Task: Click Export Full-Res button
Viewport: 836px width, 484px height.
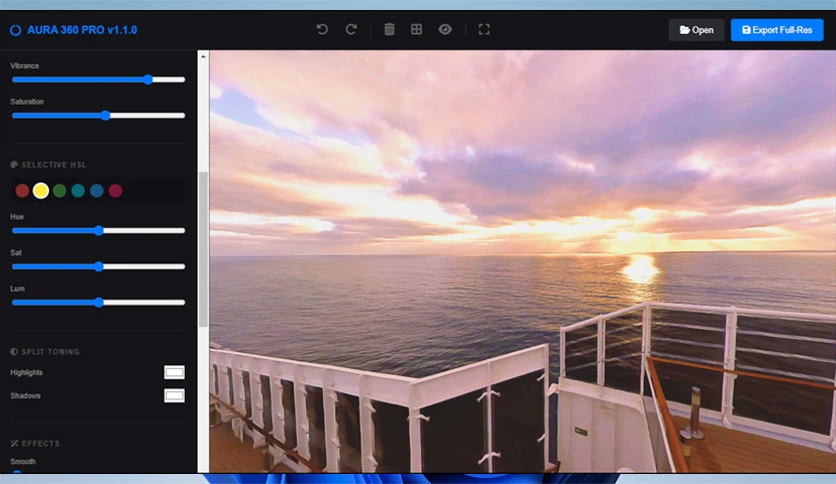Action: pyautogui.click(x=777, y=30)
